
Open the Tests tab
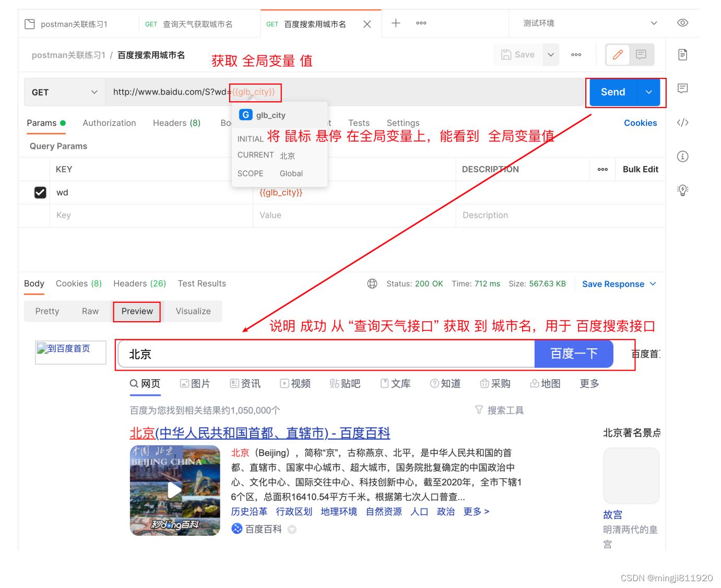[x=359, y=123]
